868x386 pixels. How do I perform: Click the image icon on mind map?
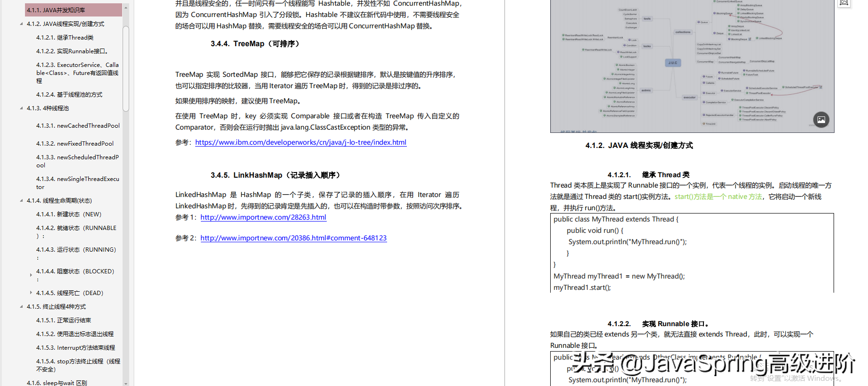[x=821, y=119]
